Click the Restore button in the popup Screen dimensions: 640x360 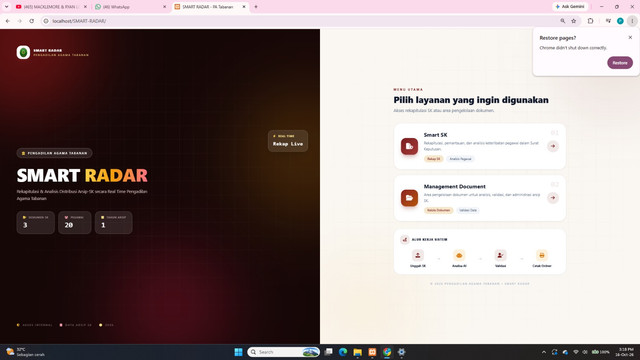(x=620, y=63)
